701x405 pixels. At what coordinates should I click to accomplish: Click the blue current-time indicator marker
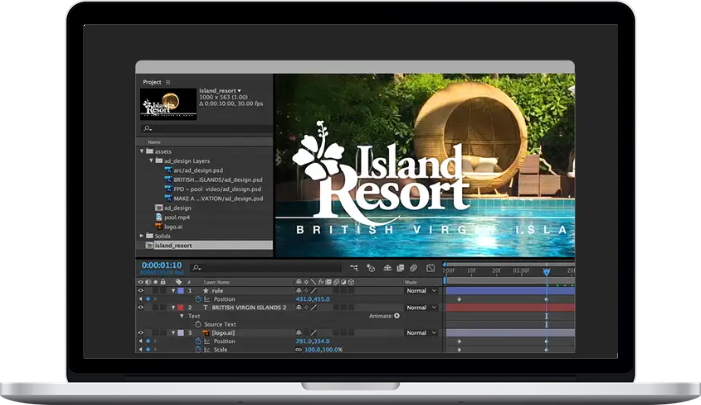click(546, 271)
